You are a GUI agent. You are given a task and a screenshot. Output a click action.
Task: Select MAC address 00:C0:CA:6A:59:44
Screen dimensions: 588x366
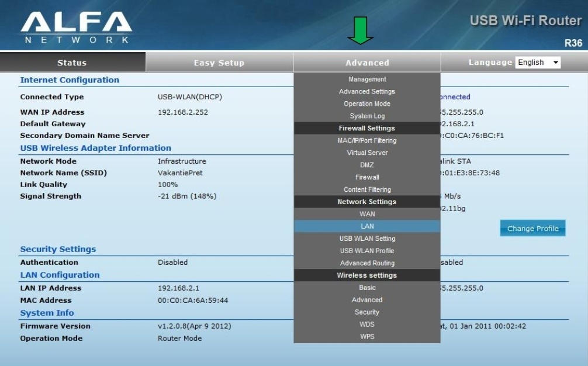point(193,300)
